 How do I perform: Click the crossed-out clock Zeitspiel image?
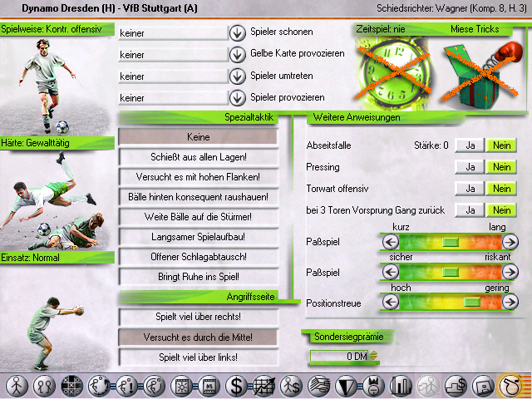pyautogui.click(x=393, y=72)
